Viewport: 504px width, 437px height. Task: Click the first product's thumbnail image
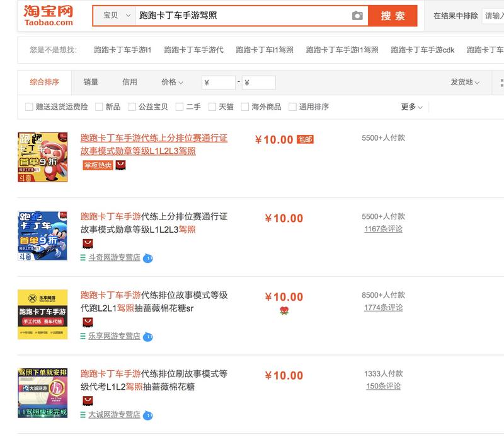[43, 158]
